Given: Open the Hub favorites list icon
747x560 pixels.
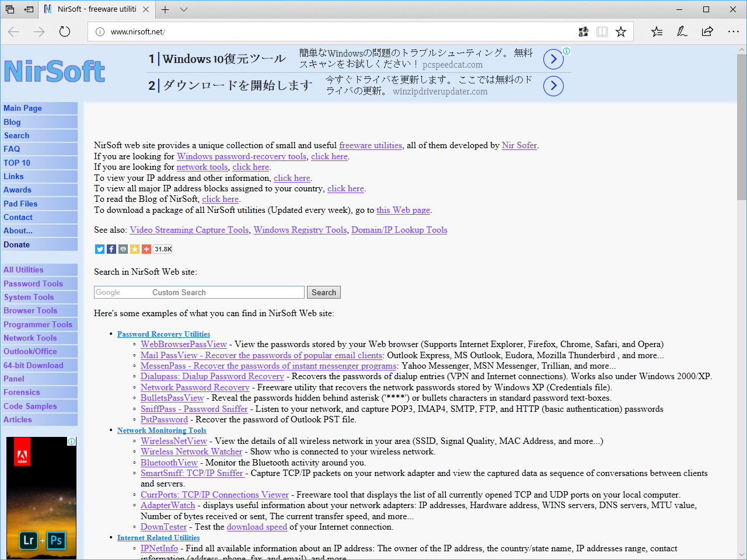Looking at the screenshot, I should (x=657, y=32).
